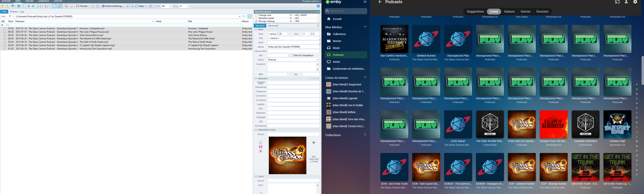Viewport: 644px width, 194px height.
Task: Click the Comment box scroll down arrow
Action: click(318, 70)
